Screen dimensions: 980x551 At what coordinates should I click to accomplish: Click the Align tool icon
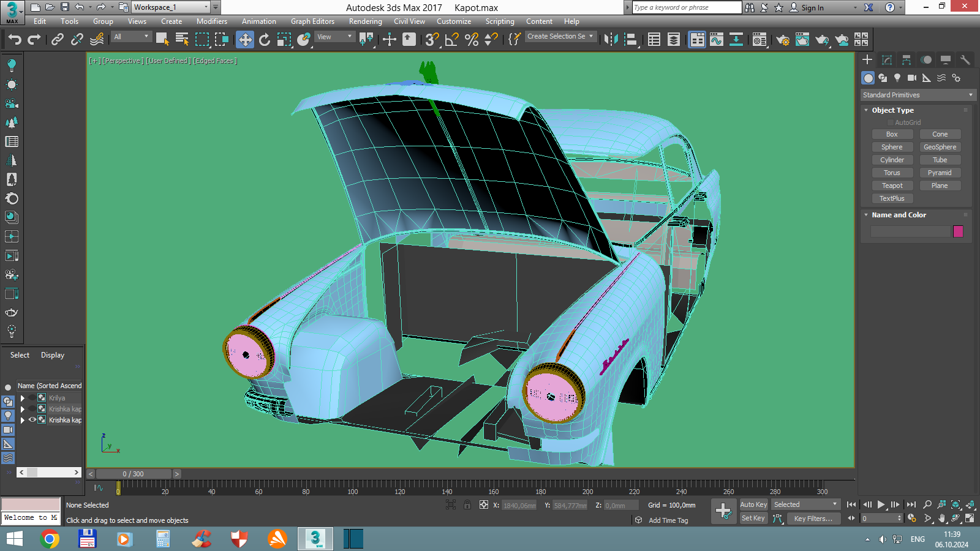pos(631,40)
